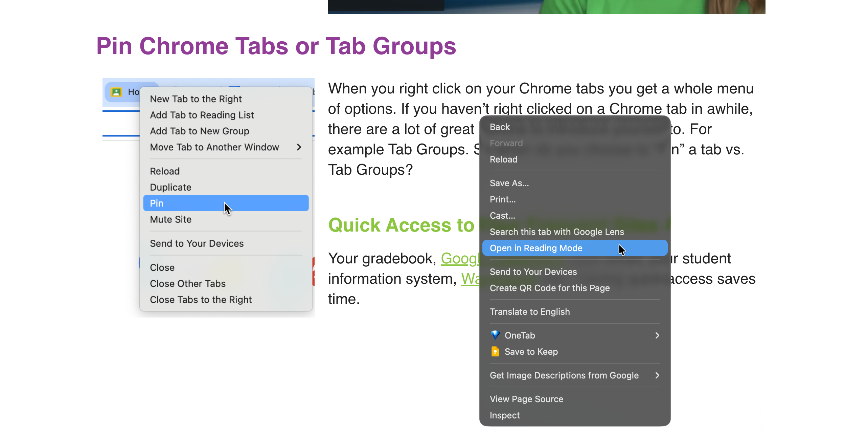Click the Save to Keep icon
This screenshot has height=434, width=868.
click(495, 351)
